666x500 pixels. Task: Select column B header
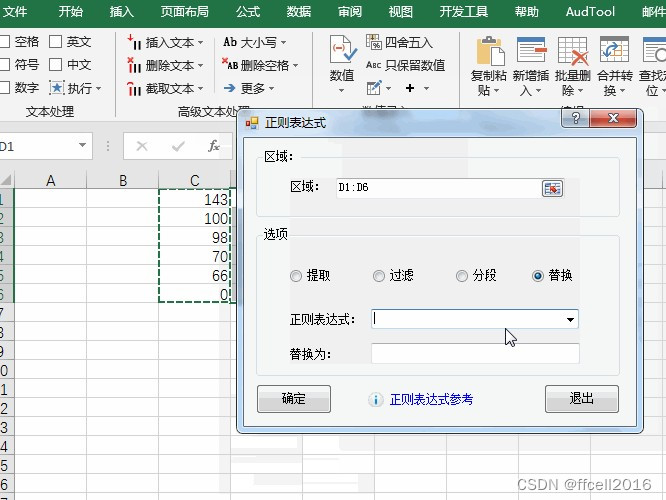[123, 180]
